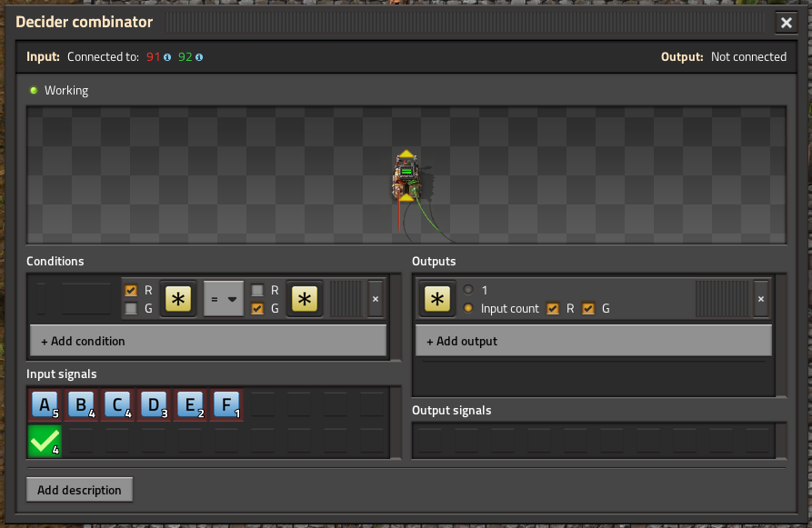Click the condition row drag handle
812x528 pixels.
346,299
